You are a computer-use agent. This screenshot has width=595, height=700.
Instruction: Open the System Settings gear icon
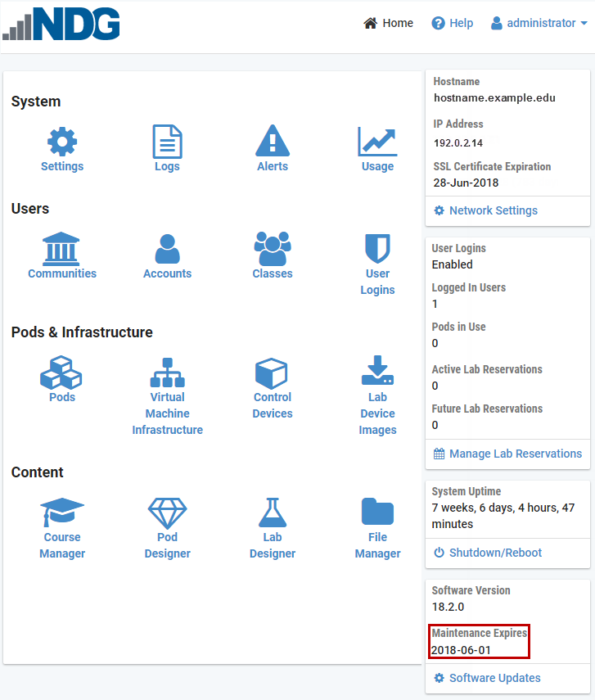coord(62,142)
